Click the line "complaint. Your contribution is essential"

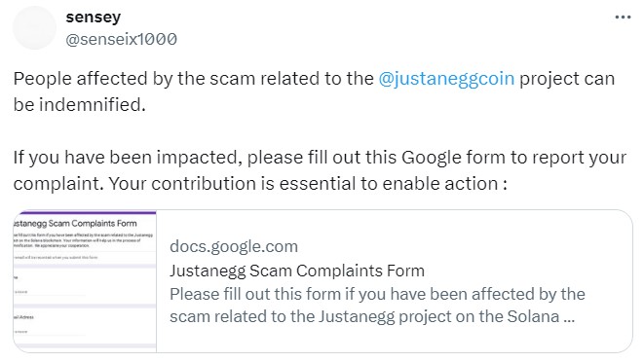click(260, 184)
